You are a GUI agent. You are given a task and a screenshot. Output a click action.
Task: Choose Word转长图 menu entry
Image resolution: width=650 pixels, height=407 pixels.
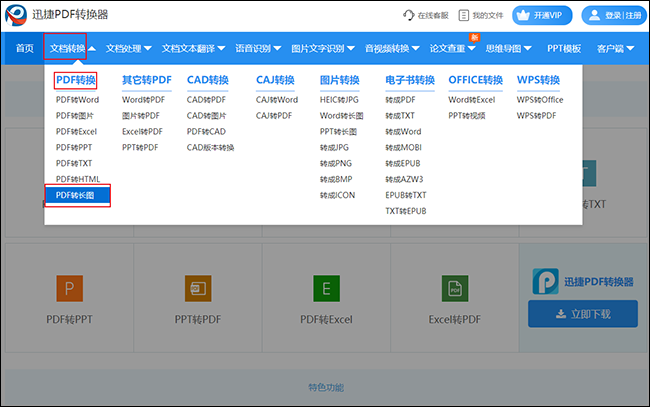pos(342,116)
